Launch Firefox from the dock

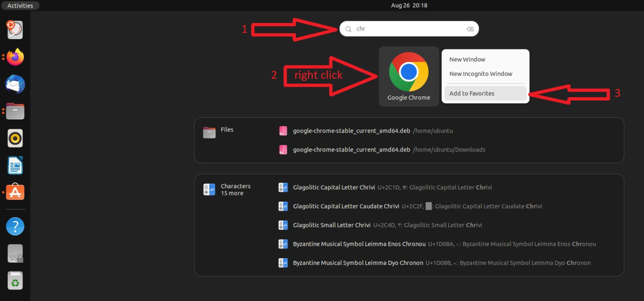click(15, 57)
